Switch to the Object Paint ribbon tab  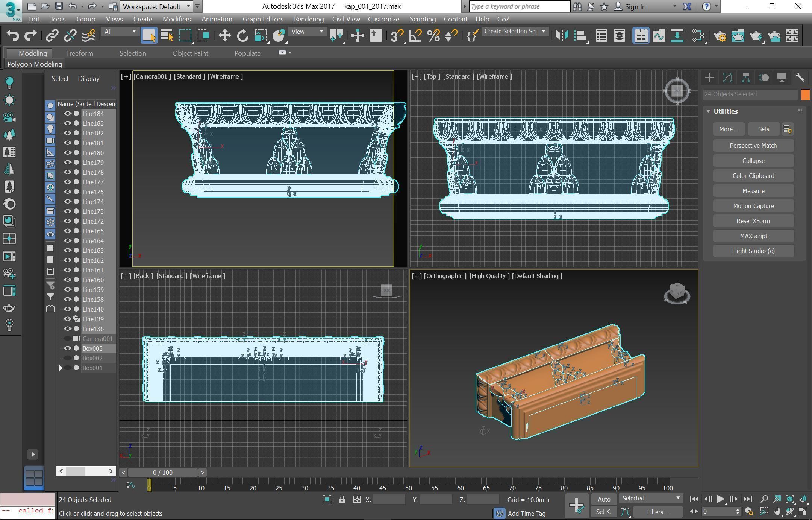pos(190,53)
